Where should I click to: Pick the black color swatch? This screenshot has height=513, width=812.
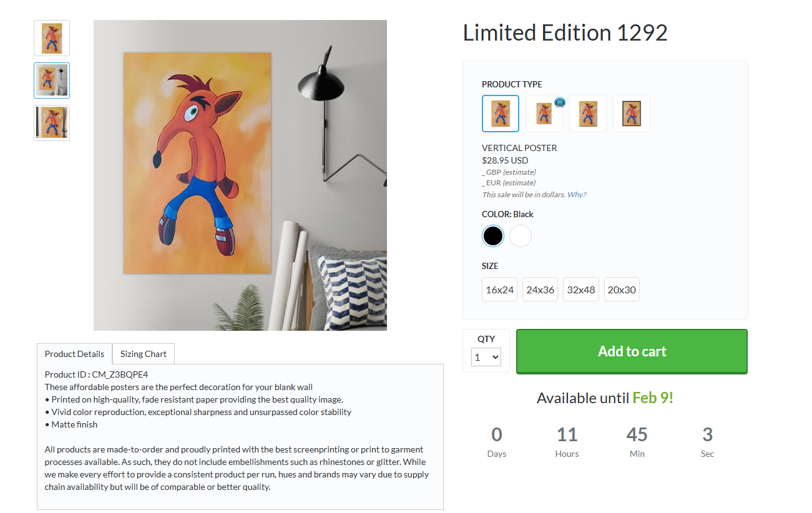pyautogui.click(x=492, y=236)
